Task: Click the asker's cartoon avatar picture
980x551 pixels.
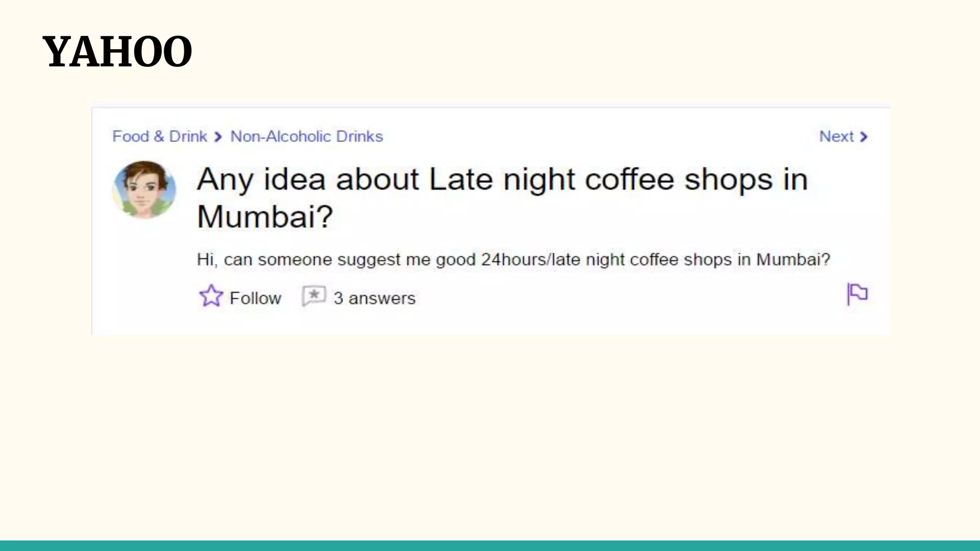Action: [x=144, y=189]
